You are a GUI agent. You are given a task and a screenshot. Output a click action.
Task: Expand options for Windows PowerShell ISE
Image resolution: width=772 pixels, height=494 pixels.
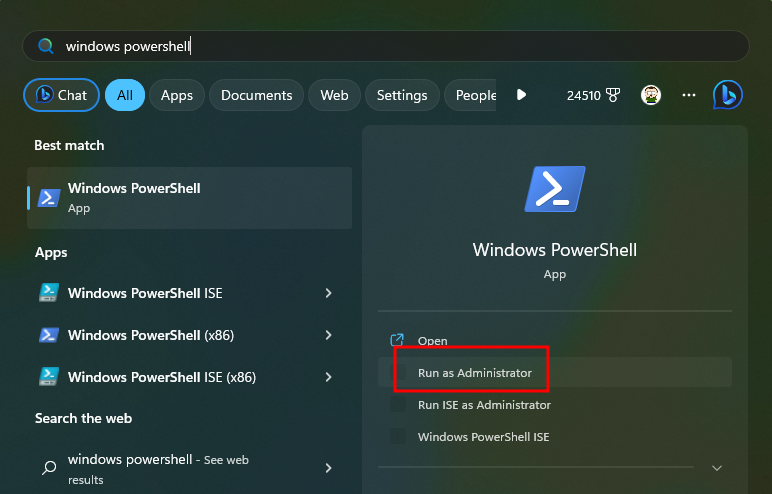pyautogui.click(x=328, y=293)
